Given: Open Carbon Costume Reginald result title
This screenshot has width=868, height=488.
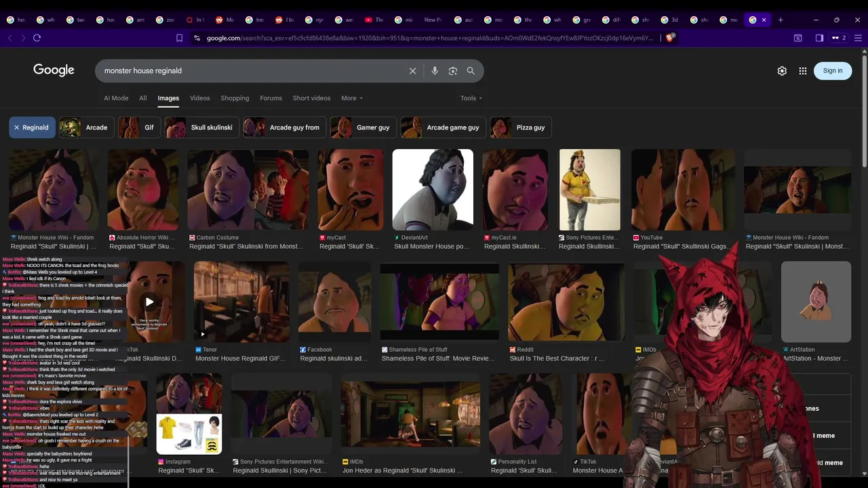Looking at the screenshot, I should click(x=247, y=247).
